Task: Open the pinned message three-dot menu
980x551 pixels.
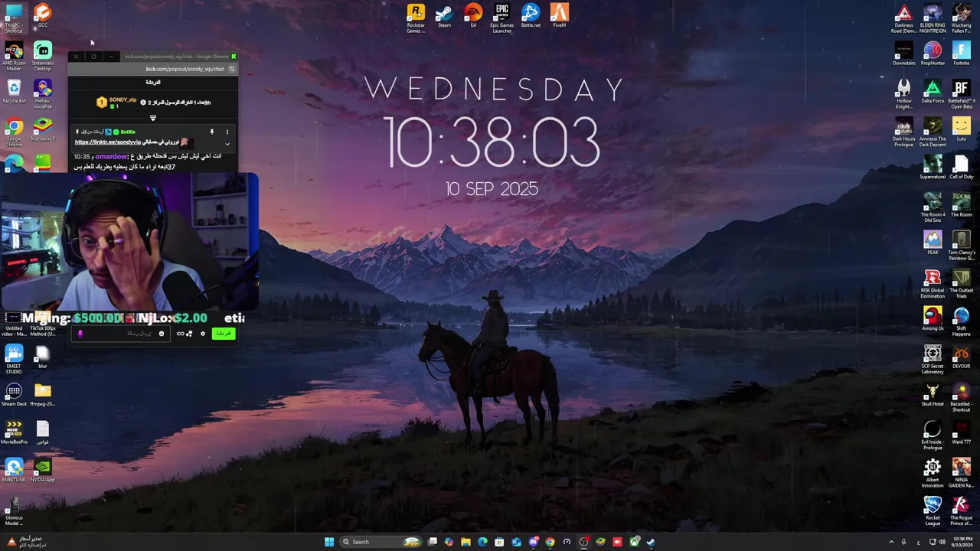Action: tap(227, 132)
